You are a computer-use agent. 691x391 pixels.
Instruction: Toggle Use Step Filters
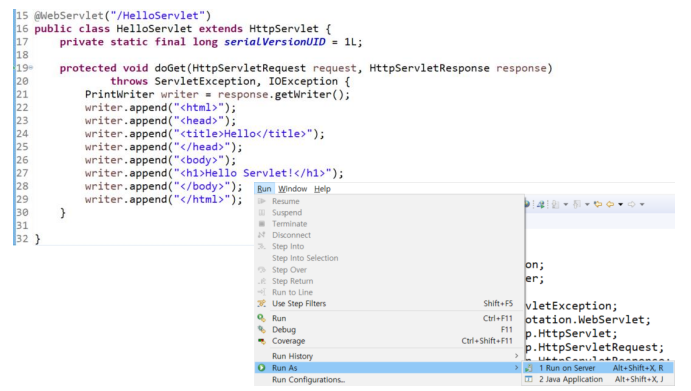(390, 303)
